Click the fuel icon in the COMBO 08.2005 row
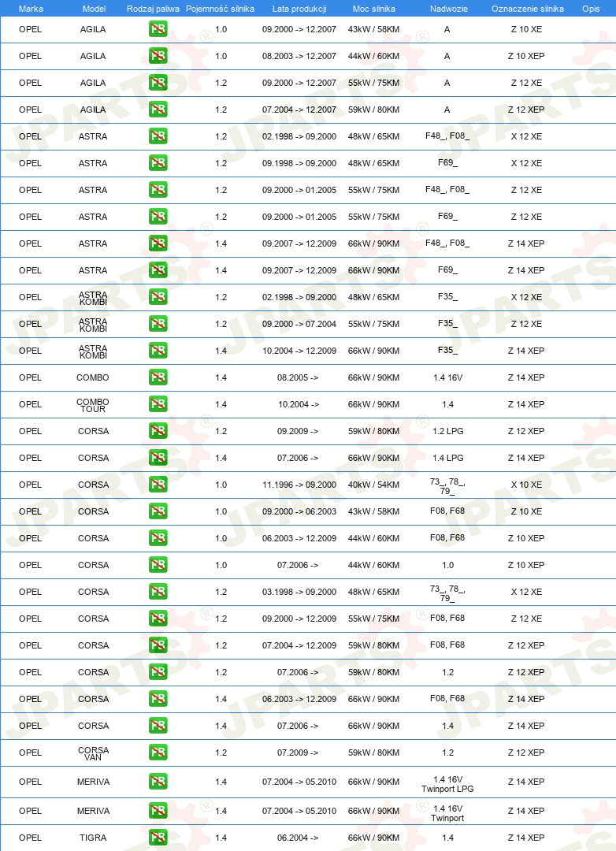Image resolution: width=616 pixels, height=851 pixels. pyautogui.click(x=158, y=377)
